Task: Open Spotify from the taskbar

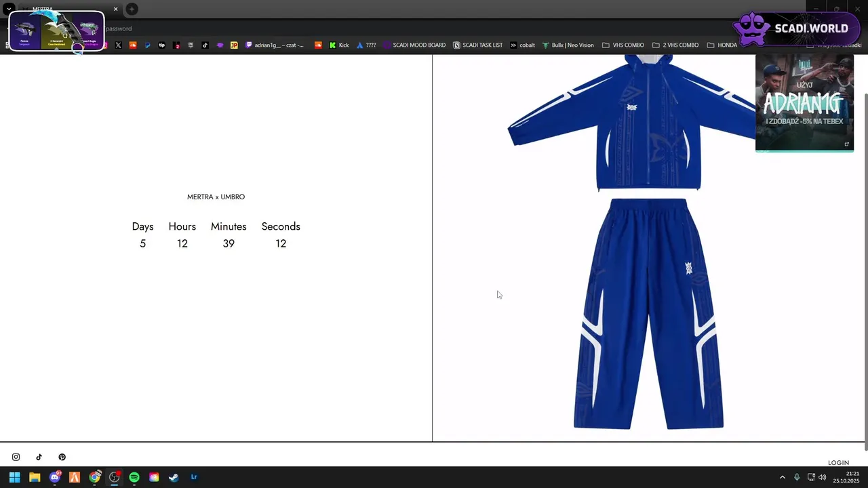Action: coord(134,477)
